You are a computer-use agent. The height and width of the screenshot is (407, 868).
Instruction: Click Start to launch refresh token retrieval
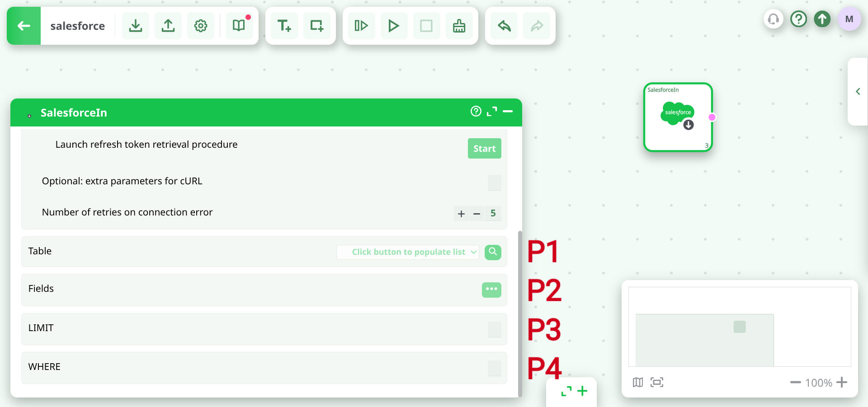pyautogui.click(x=485, y=148)
